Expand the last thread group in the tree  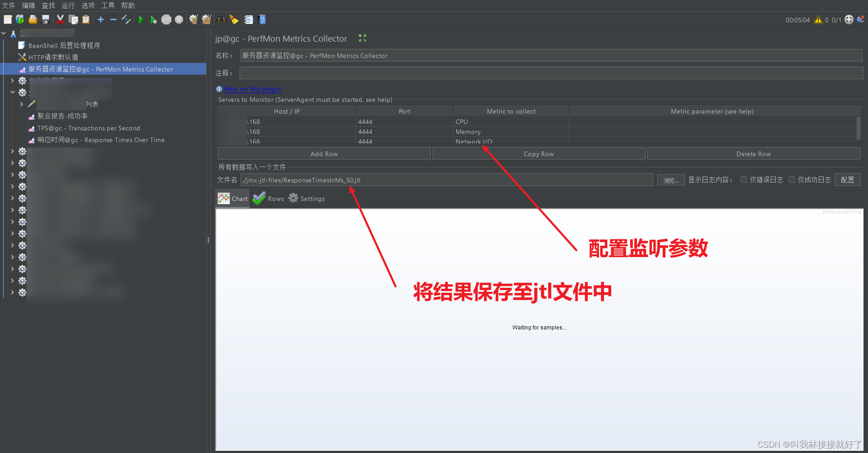click(12, 292)
